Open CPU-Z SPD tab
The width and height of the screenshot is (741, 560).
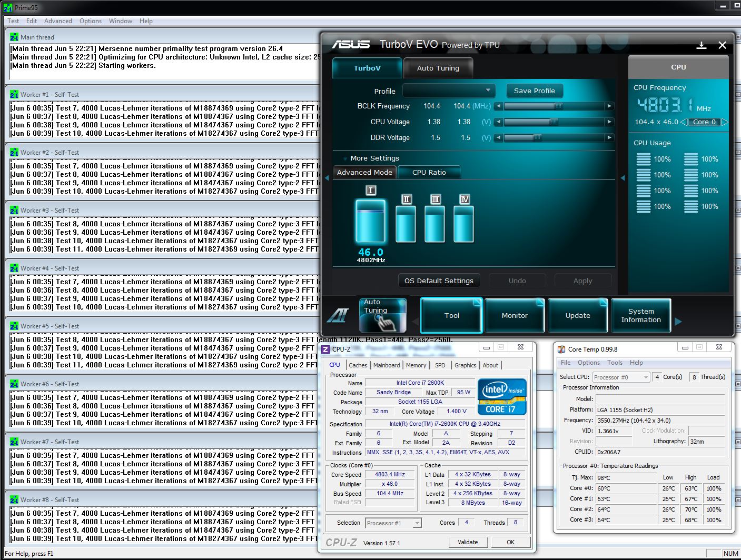440,365
